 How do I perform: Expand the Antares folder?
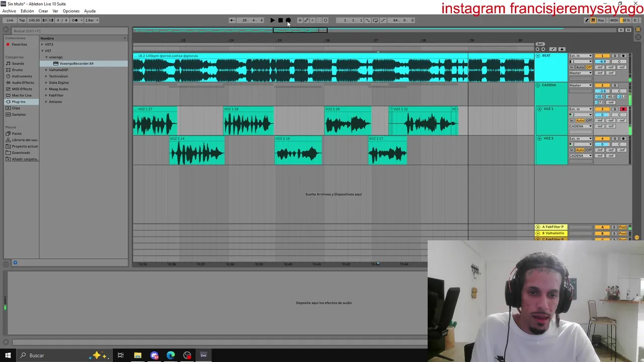click(46, 102)
